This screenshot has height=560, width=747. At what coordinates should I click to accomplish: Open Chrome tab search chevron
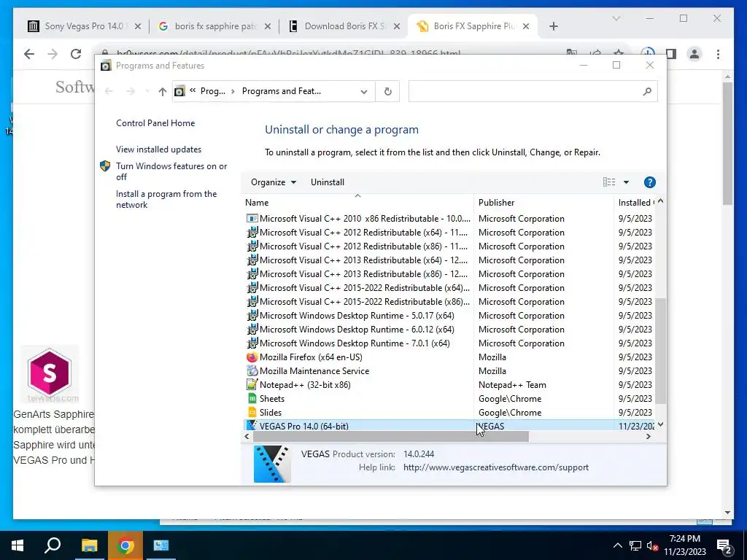(x=616, y=18)
